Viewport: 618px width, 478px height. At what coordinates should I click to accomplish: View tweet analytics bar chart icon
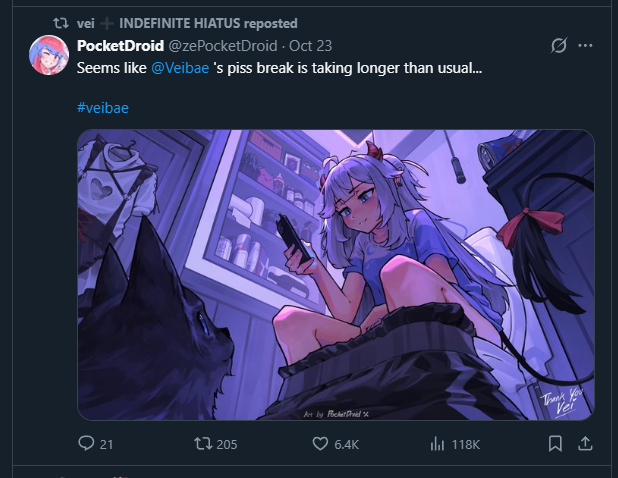[x=437, y=444]
